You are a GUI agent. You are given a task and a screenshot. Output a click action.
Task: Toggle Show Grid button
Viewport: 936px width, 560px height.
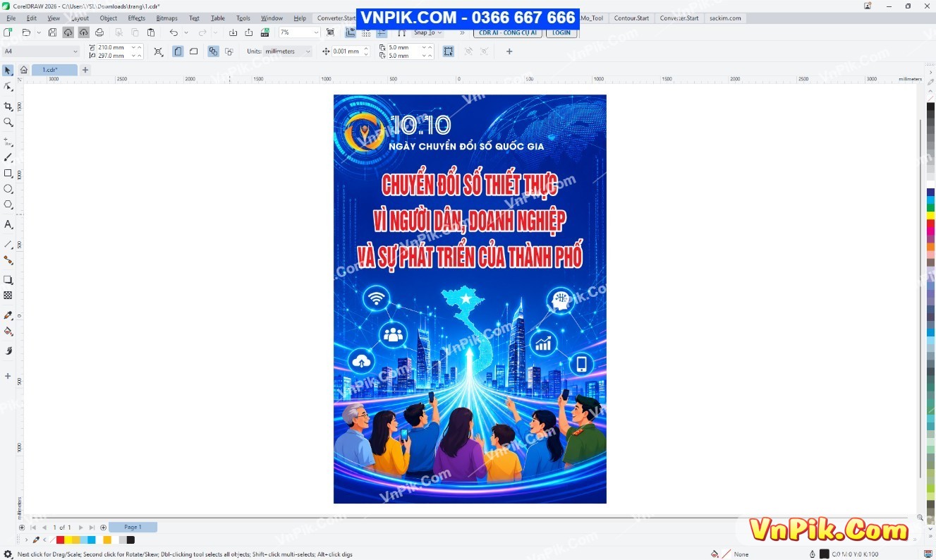point(366,32)
